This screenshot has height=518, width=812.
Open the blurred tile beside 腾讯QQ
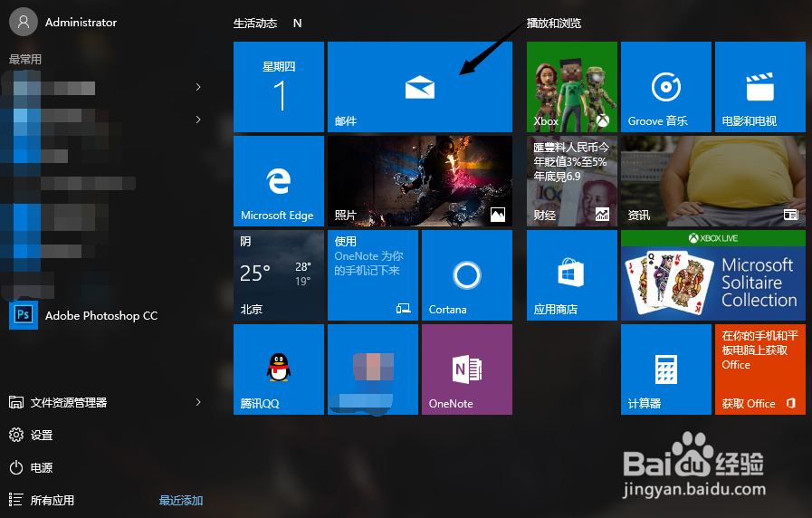pyautogui.click(x=373, y=369)
